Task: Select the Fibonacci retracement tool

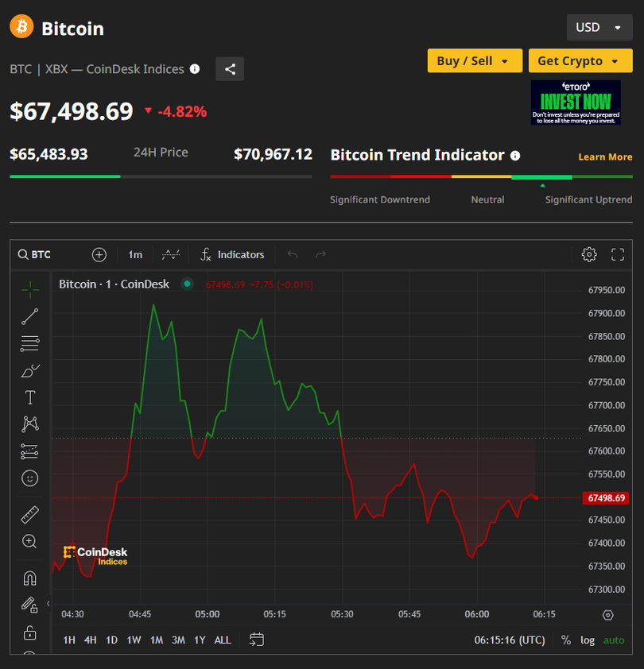Action: tap(30, 343)
